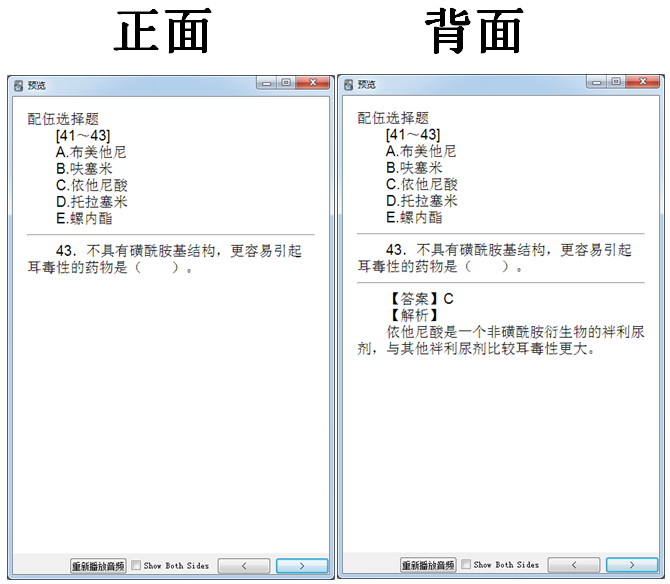Replay audio in the right preview window

(428, 565)
